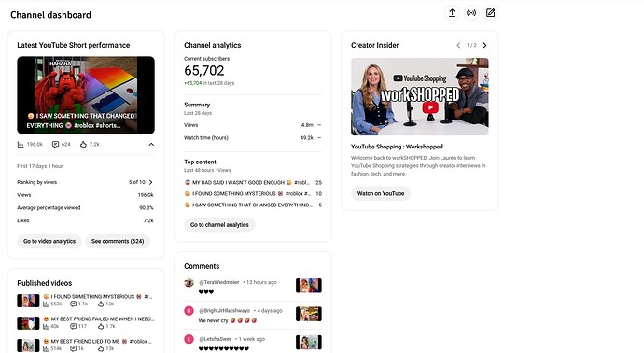Click Go to video analytics button
The image size is (644, 353).
tap(49, 241)
